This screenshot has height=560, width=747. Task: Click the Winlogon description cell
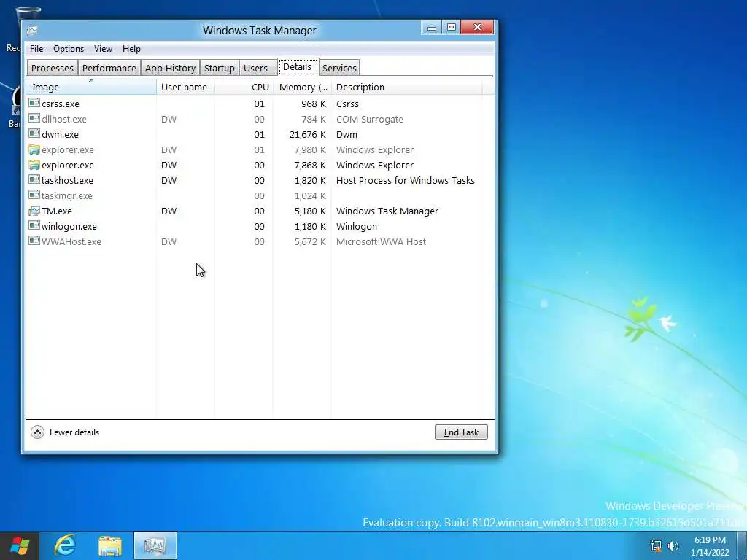coord(356,226)
